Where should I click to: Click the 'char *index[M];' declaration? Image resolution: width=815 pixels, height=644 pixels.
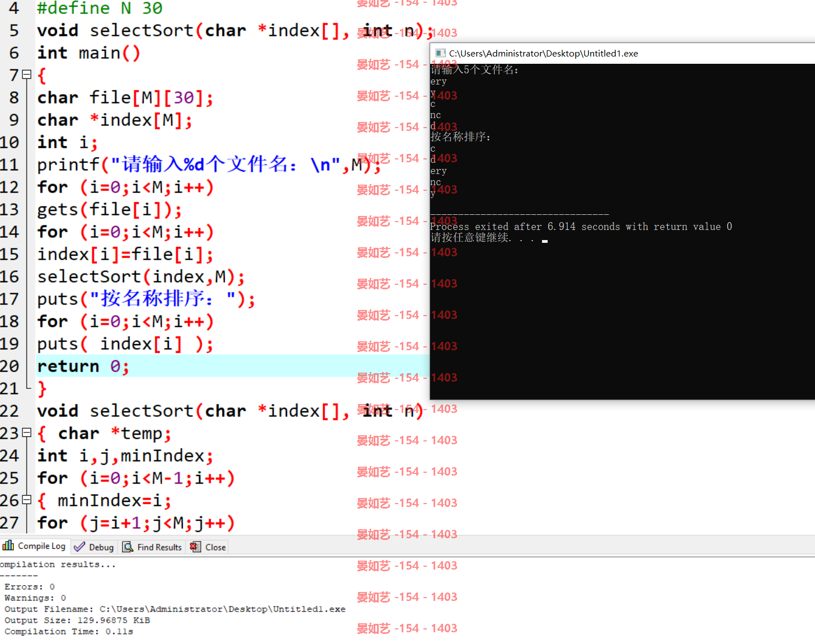115,120
